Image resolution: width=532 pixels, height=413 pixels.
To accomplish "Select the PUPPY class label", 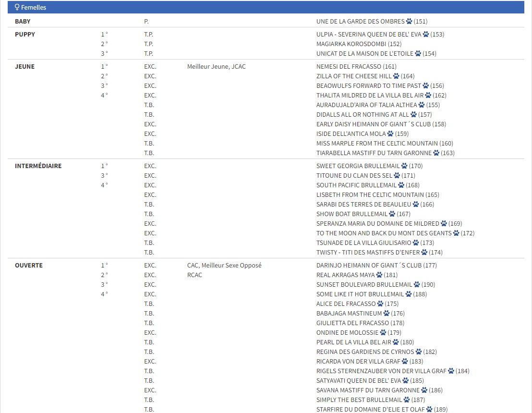I will tap(25, 34).
